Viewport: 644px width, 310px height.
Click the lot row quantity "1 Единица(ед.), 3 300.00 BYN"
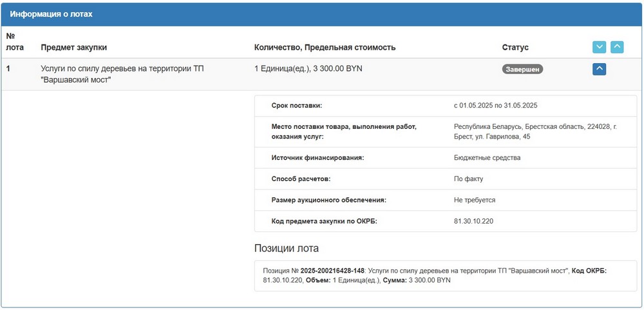[x=308, y=68]
